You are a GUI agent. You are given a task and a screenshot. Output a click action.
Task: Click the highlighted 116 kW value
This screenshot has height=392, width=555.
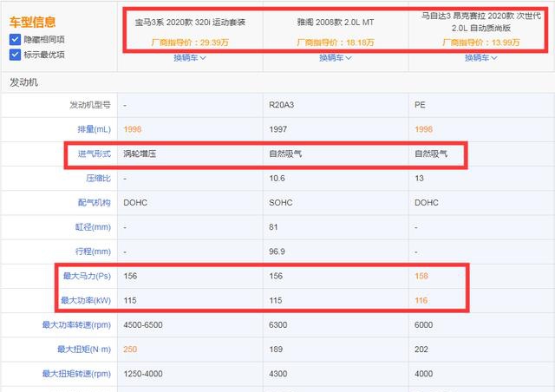click(x=421, y=300)
